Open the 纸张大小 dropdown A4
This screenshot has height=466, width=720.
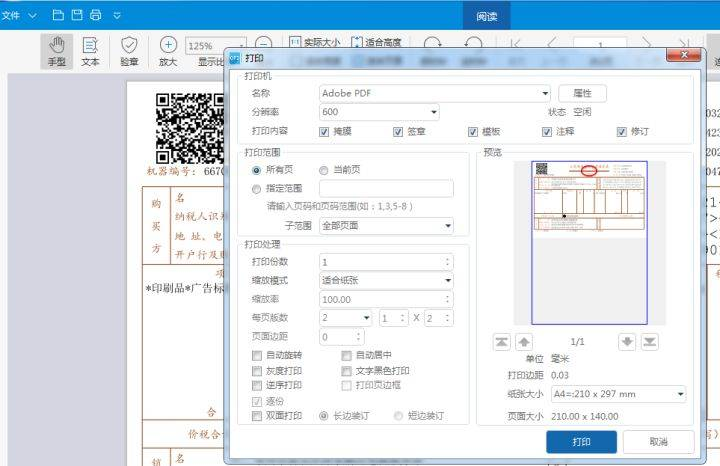tap(619, 394)
